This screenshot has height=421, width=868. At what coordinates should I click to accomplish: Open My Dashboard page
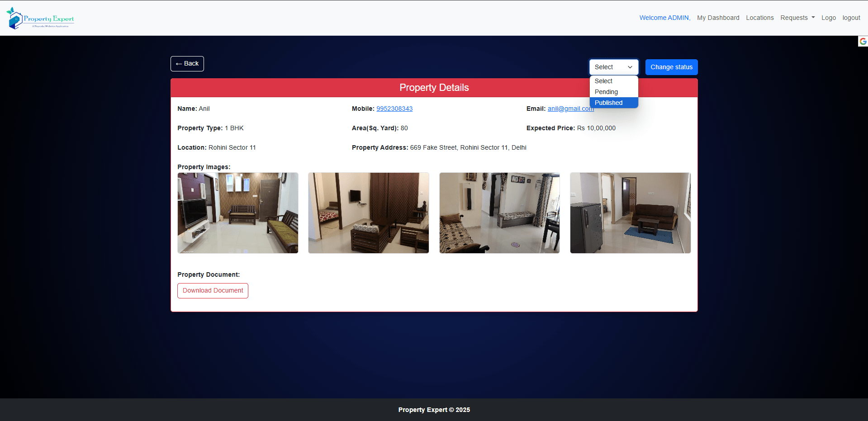718,18
